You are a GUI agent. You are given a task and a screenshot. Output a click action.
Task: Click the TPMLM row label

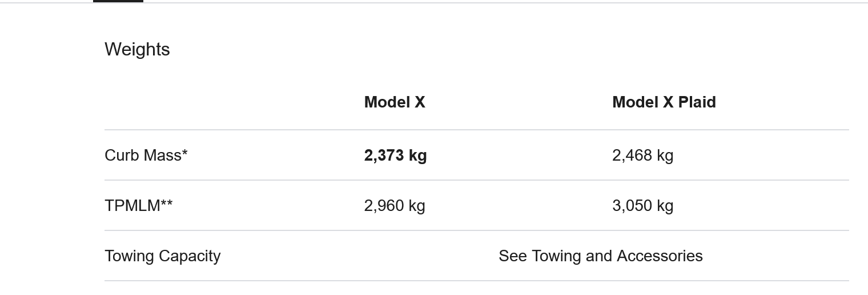click(x=139, y=206)
